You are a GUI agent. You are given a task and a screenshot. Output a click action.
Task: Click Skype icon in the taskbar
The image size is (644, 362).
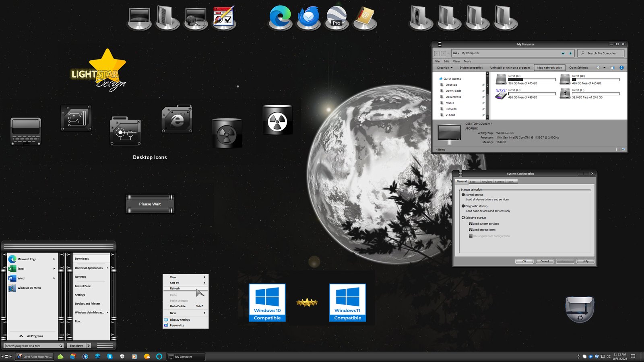(x=109, y=356)
